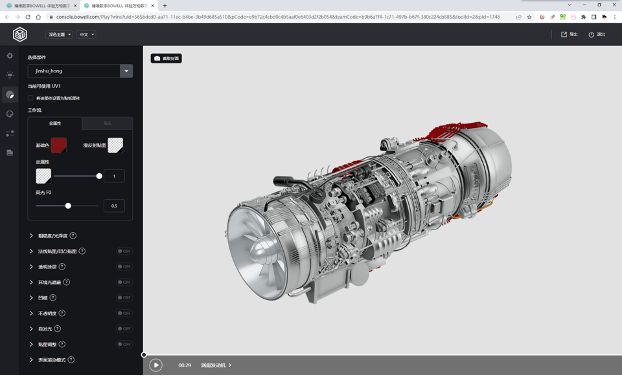Click the circular icon below material editor
622x376 pixels.
click(x=10, y=114)
